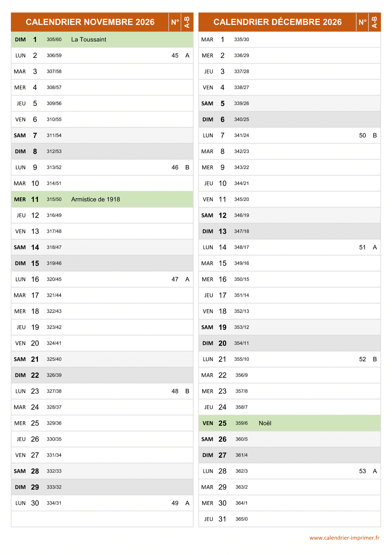Click day counter 365/0
Viewport: 392px width, 555px height.
[241, 519]
